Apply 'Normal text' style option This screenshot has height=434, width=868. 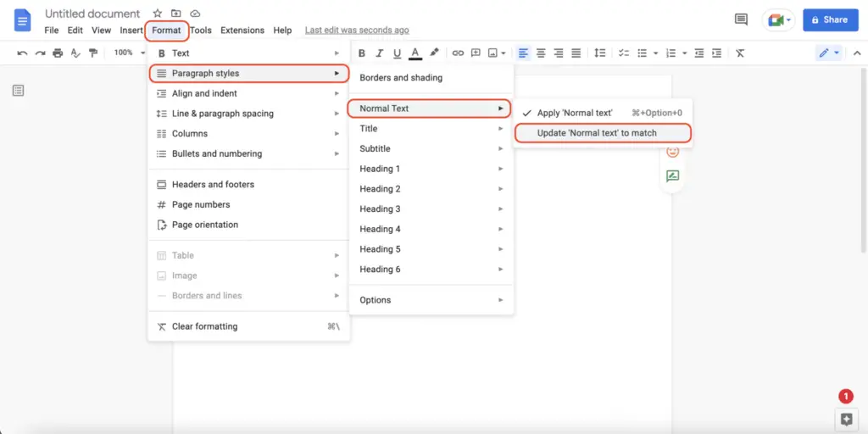click(603, 113)
